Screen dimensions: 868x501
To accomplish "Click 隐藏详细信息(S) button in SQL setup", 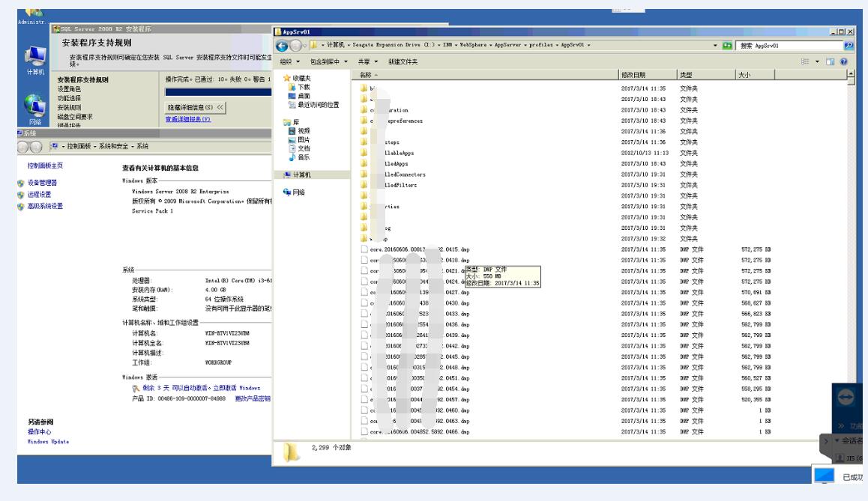I will pyautogui.click(x=196, y=107).
